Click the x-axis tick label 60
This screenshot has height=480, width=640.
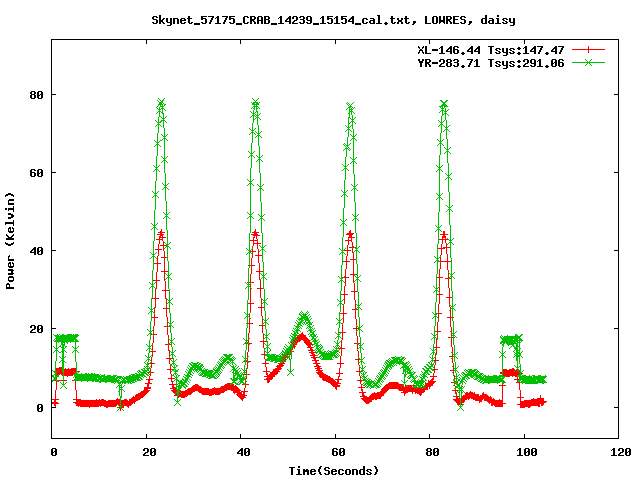coord(338,452)
